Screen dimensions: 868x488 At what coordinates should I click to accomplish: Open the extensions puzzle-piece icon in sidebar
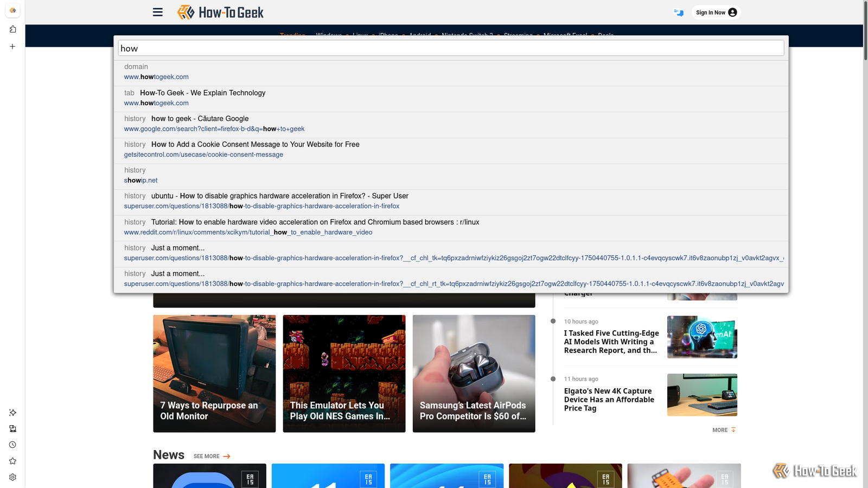pyautogui.click(x=12, y=29)
